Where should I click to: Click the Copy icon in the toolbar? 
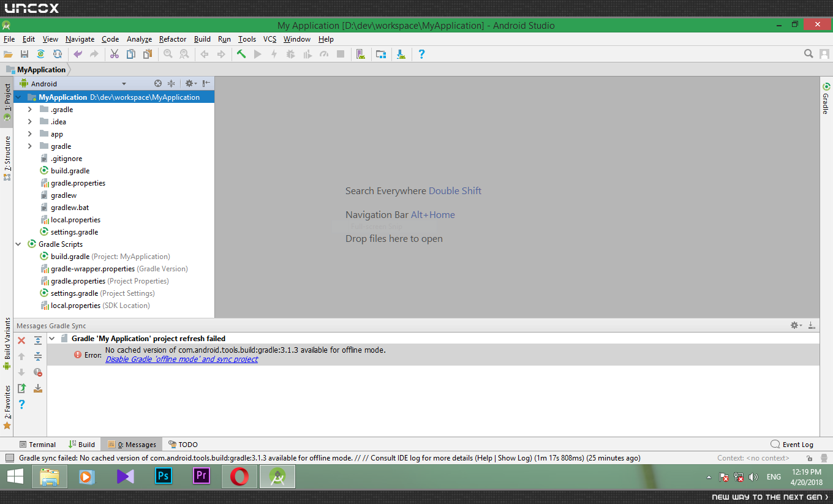pyautogui.click(x=131, y=55)
